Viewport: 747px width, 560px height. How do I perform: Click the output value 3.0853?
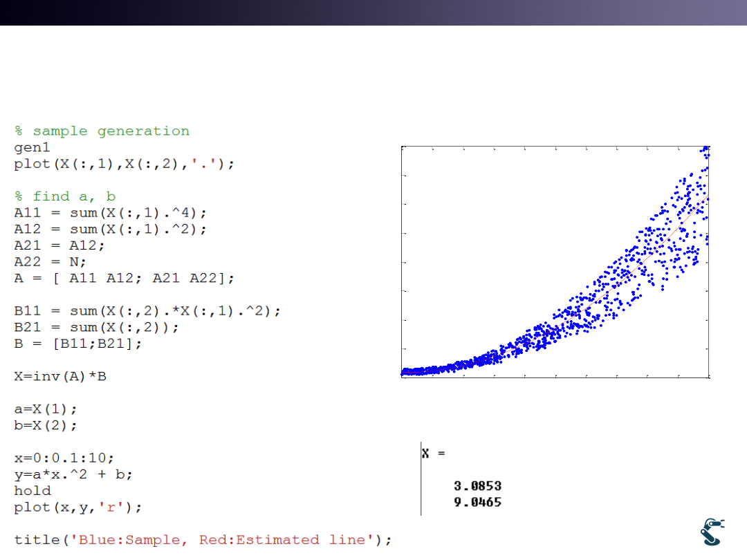477,486
